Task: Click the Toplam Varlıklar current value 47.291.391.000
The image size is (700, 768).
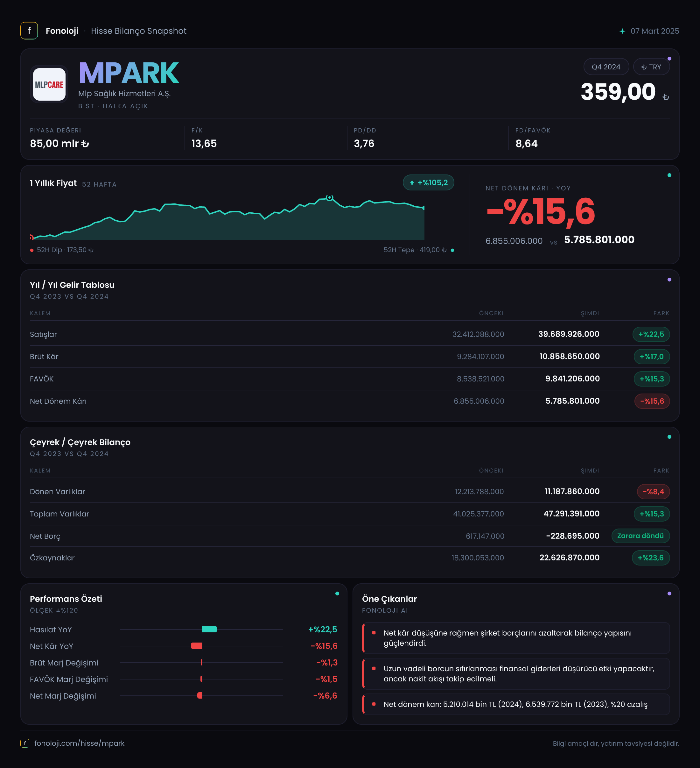Action: tap(571, 514)
